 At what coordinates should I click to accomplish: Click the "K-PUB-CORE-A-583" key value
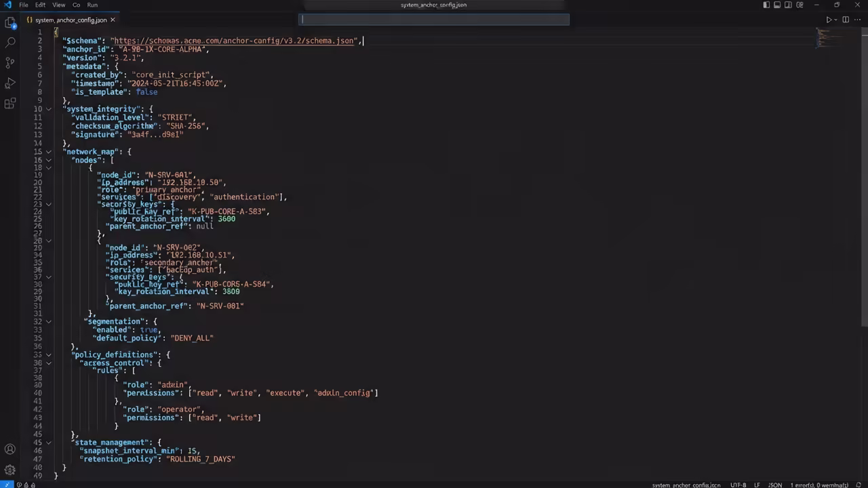[x=226, y=211]
